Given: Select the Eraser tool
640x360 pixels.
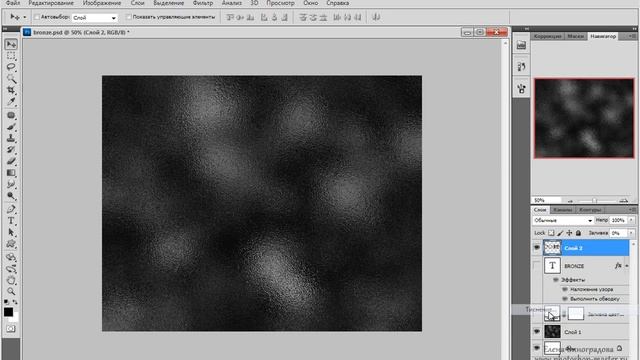Looking at the screenshot, I should tap(11, 161).
